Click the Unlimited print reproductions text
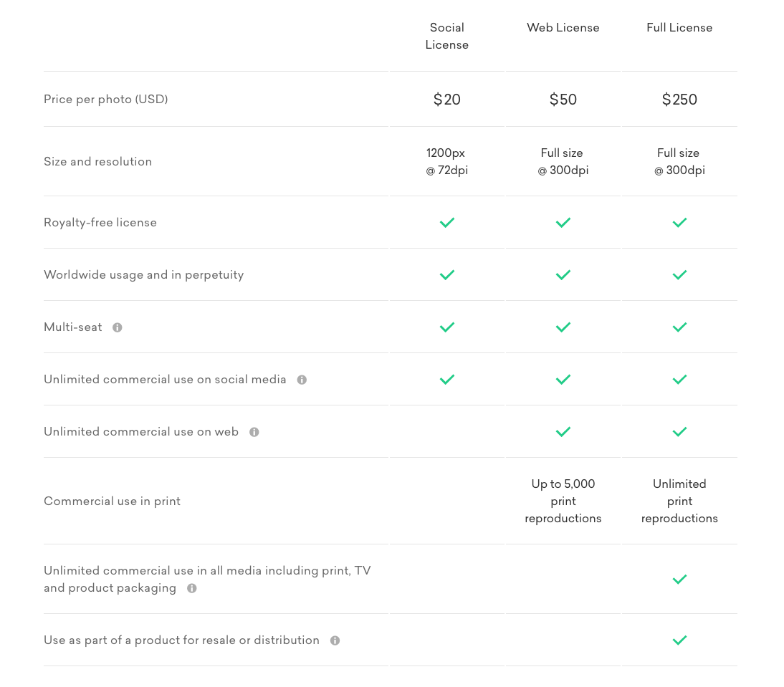The width and height of the screenshot is (784, 687). 679,501
